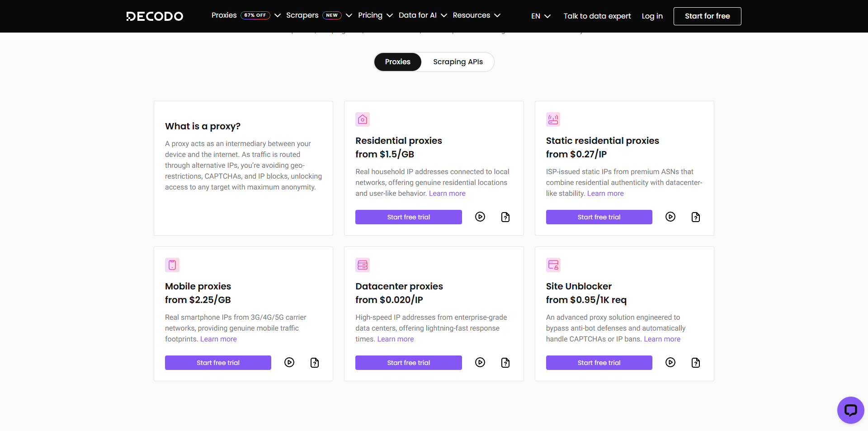Click the Start for free button
This screenshot has height=431, width=868.
click(x=707, y=16)
